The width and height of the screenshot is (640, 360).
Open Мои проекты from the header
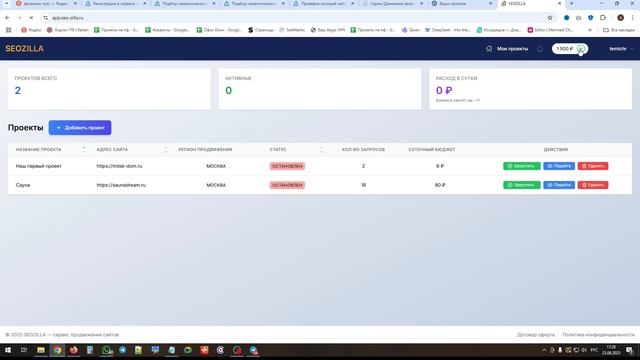(512, 49)
